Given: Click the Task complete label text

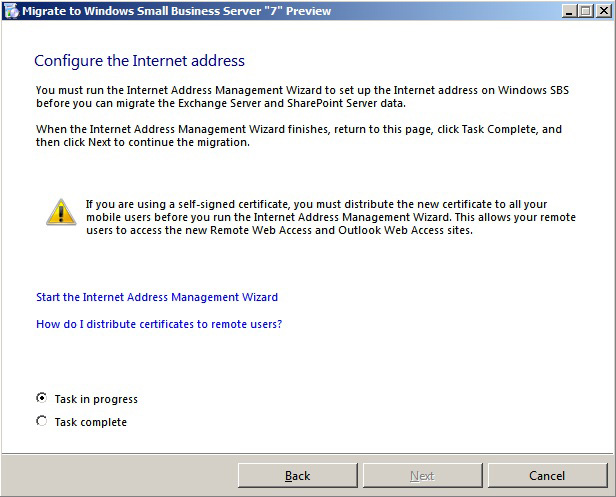Looking at the screenshot, I should 91,422.
